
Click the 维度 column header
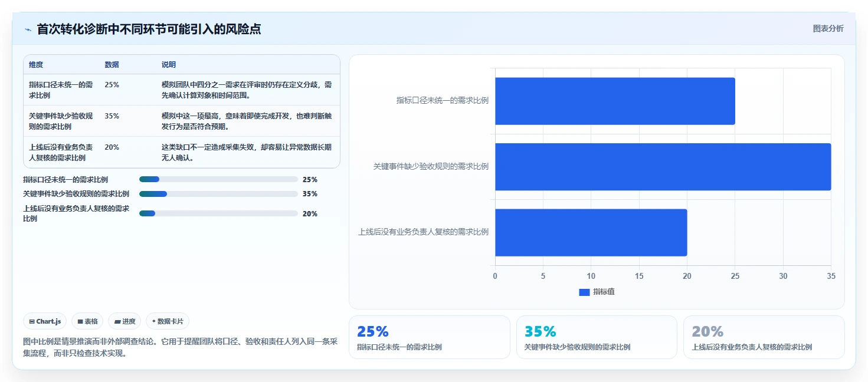(36, 64)
